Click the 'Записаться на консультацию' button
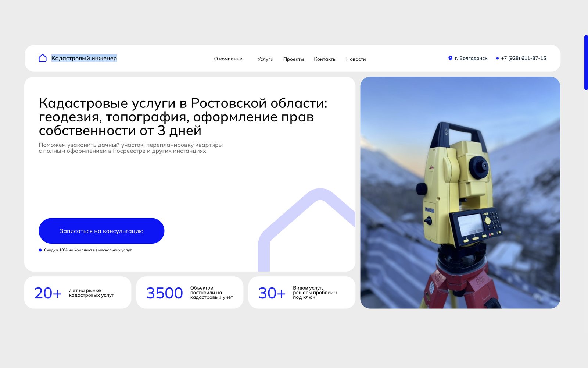The width and height of the screenshot is (588, 368). coord(101,231)
